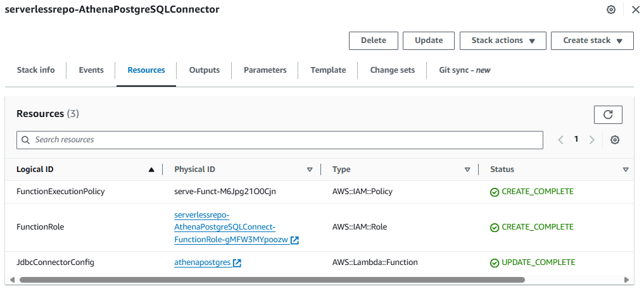
Task: Sort by Type column
Action: point(467,169)
